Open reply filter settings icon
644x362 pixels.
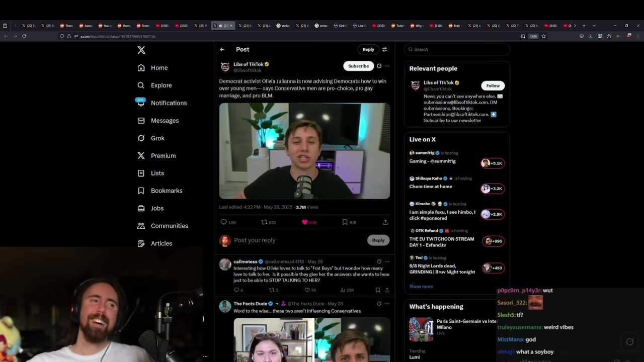click(x=385, y=49)
